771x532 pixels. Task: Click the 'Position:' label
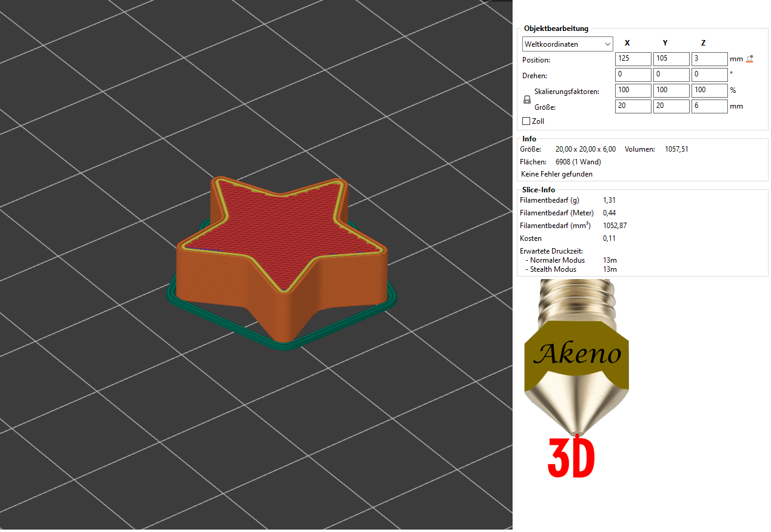[x=536, y=60]
